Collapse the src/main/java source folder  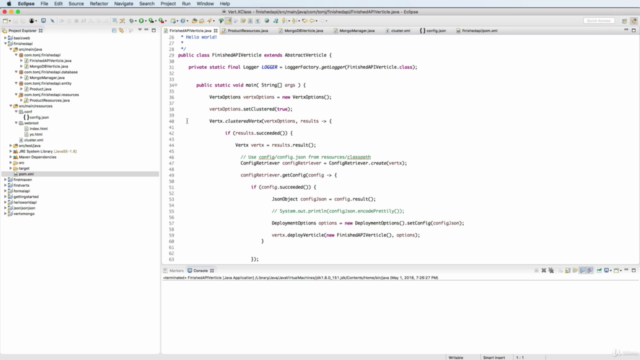11,49
